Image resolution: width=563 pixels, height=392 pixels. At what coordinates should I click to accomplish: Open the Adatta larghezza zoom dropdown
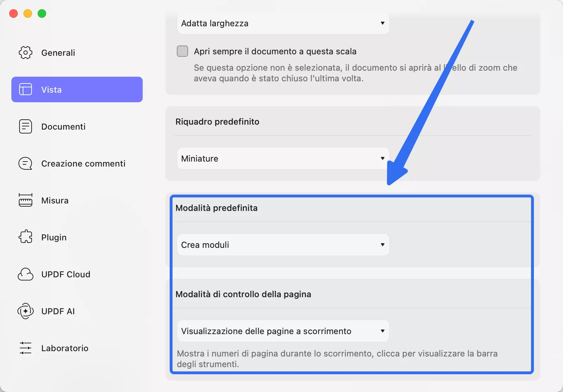pos(283,23)
